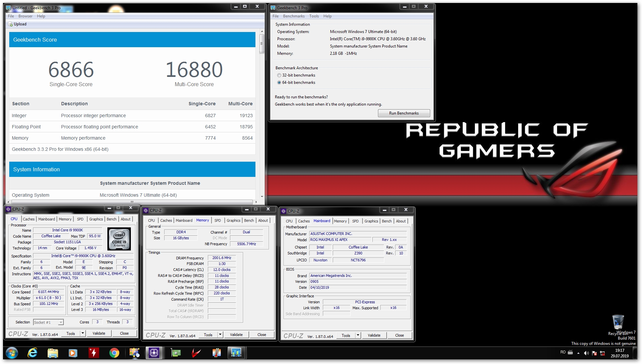Click the red checkmark taskbar app
This screenshot has width=642, height=364.
(x=196, y=353)
